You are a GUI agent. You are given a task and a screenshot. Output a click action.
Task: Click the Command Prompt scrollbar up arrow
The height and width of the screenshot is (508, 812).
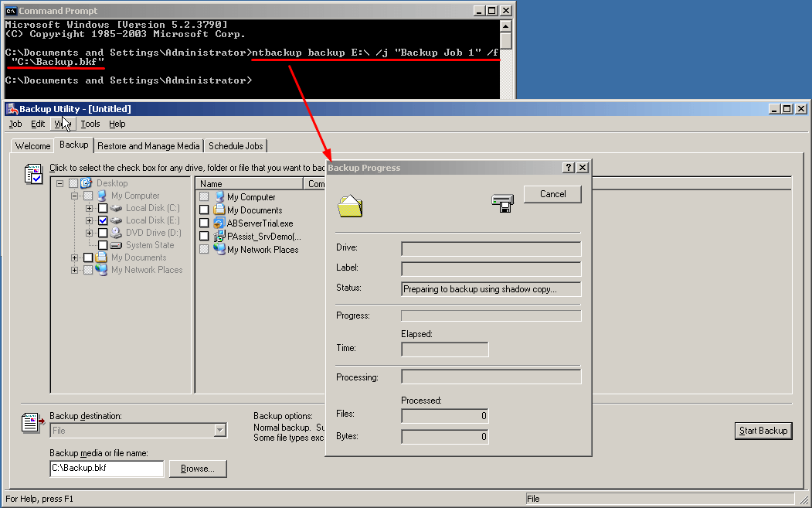(x=506, y=26)
